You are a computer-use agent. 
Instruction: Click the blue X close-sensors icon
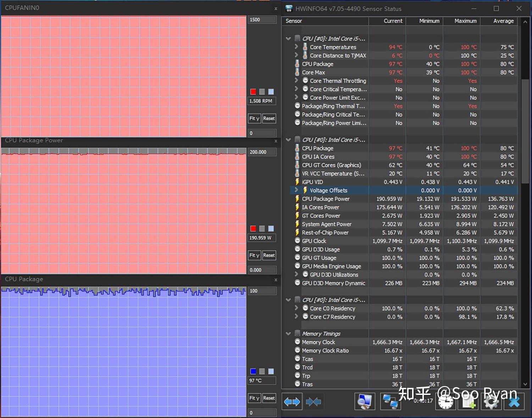click(514, 402)
